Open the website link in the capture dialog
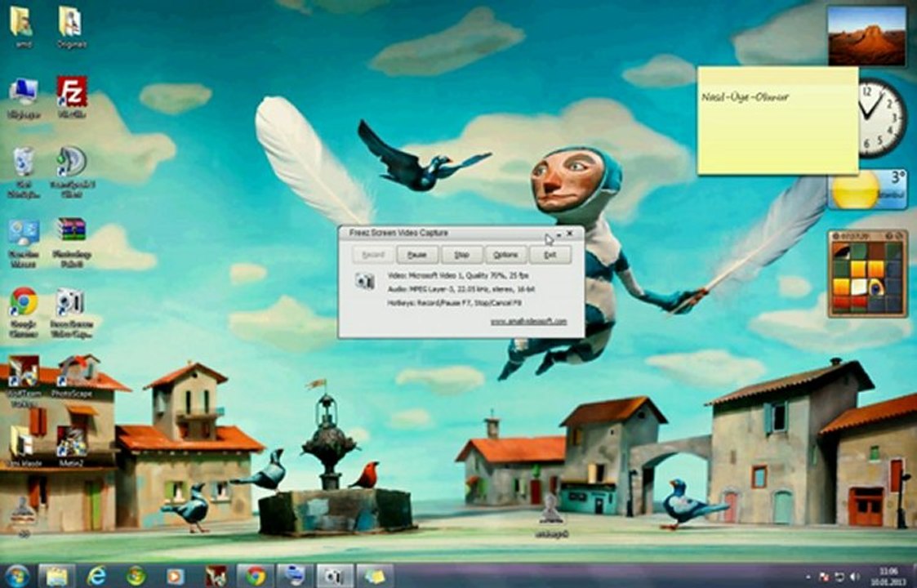917x588 pixels. tap(528, 322)
